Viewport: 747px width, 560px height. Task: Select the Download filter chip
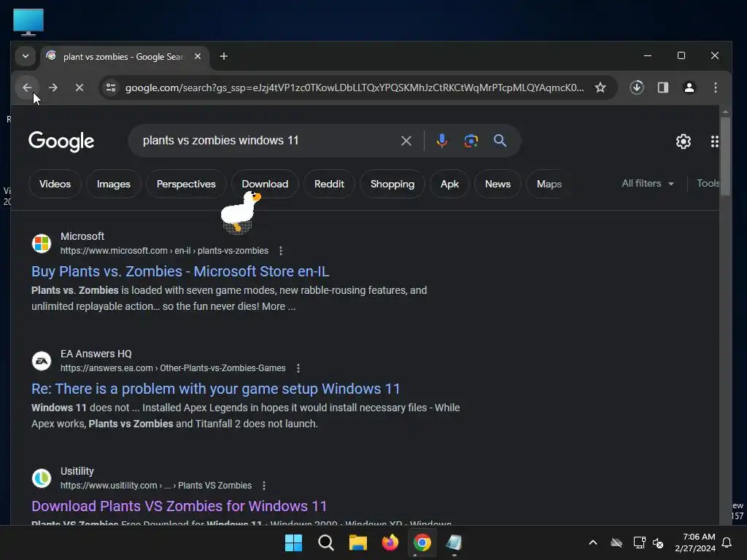[265, 184]
